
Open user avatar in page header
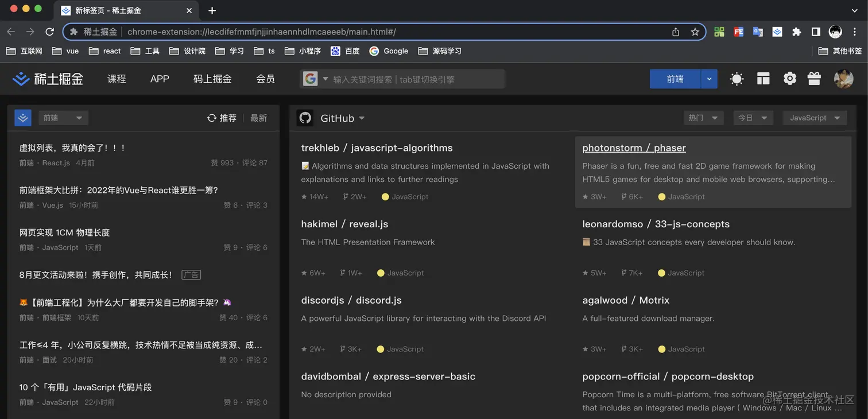843,79
